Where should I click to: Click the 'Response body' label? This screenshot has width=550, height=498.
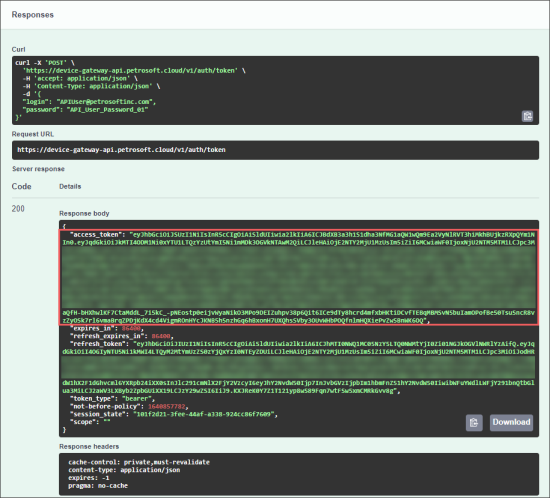pyautogui.click(x=84, y=214)
